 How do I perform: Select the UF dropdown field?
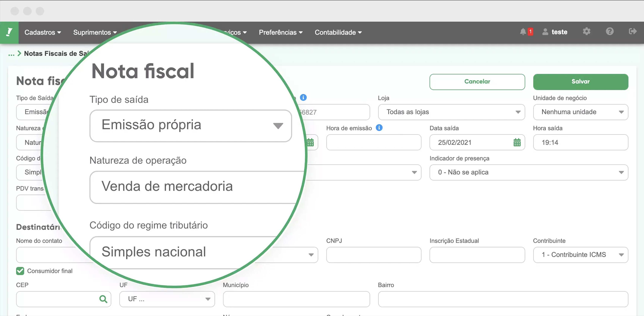[167, 299]
